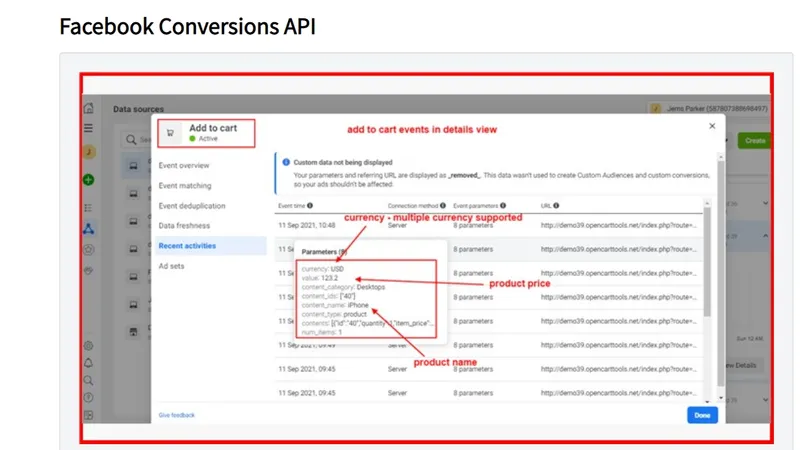Viewport: 800px width, 450px height.
Task: Open the notifications bell icon
Action: 88,363
